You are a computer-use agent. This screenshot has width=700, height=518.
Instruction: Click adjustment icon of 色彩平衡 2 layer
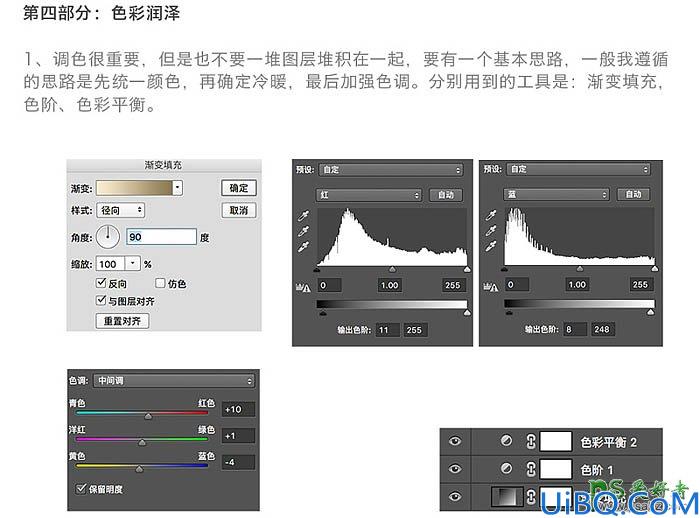(506, 441)
